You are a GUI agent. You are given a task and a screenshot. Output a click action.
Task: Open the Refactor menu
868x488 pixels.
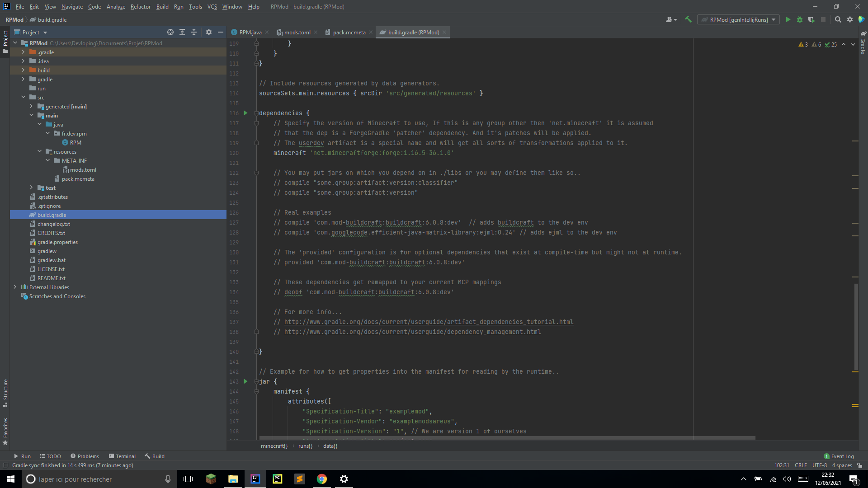pos(140,6)
